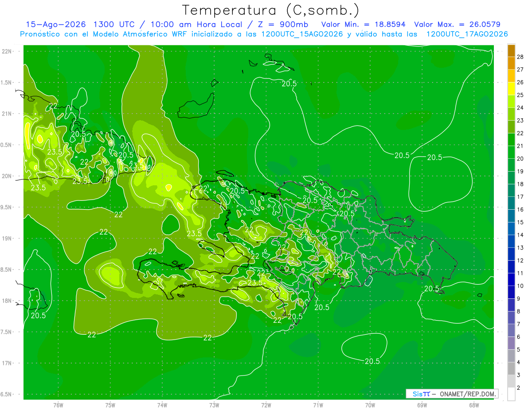Image resolution: width=532 pixels, height=411 pixels.
Task: Click legend scale value 15
Action: (x=521, y=222)
